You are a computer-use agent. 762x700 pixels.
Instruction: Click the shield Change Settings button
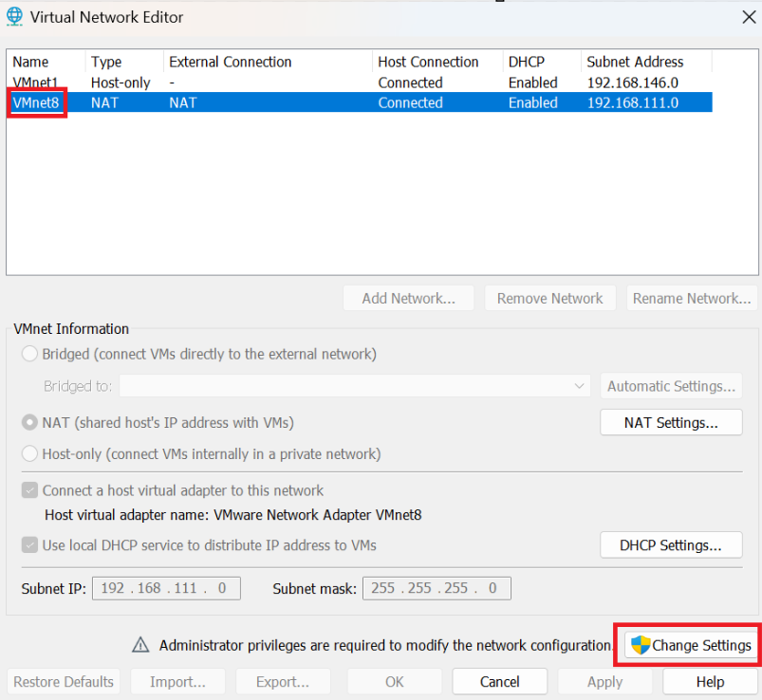pyautogui.click(x=691, y=645)
